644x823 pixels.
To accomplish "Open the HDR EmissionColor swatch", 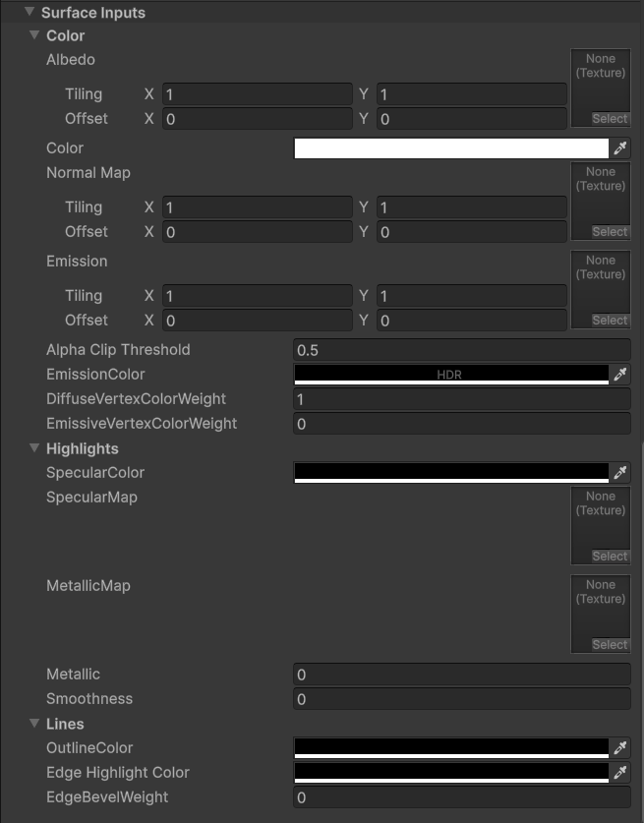I will [x=451, y=375].
